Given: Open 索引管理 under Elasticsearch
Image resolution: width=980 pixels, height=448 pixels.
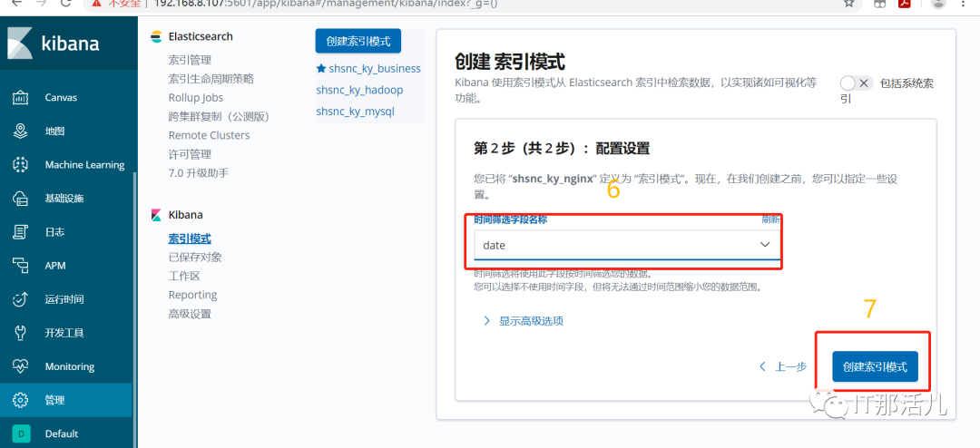Looking at the screenshot, I should coord(190,60).
